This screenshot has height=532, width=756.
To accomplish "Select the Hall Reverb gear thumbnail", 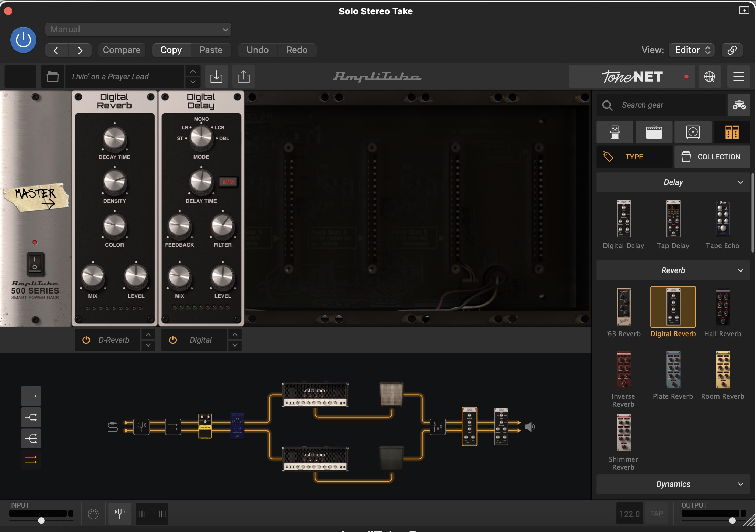I will (x=723, y=307).
